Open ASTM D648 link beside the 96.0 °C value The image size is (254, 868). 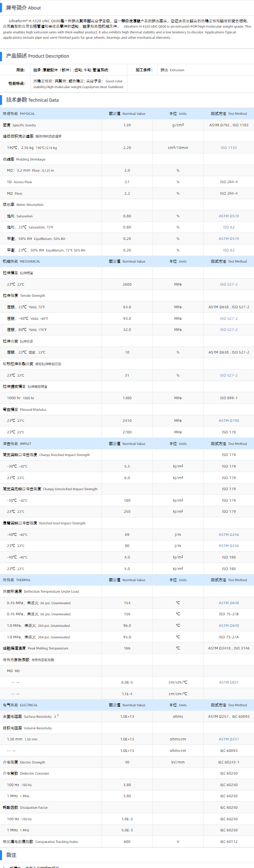click(x=229, y=626)
